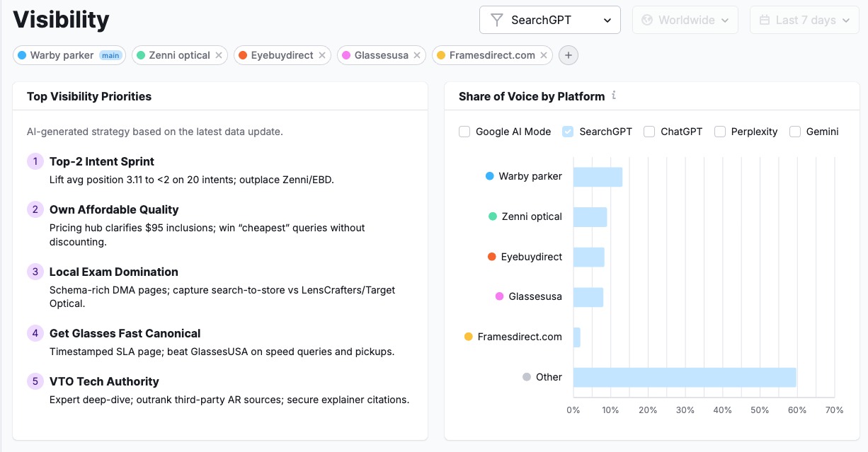Click the blue Warby parker legend dot
Image resolution: width=868 pixels, height=452 pixels.
point(489,176)
